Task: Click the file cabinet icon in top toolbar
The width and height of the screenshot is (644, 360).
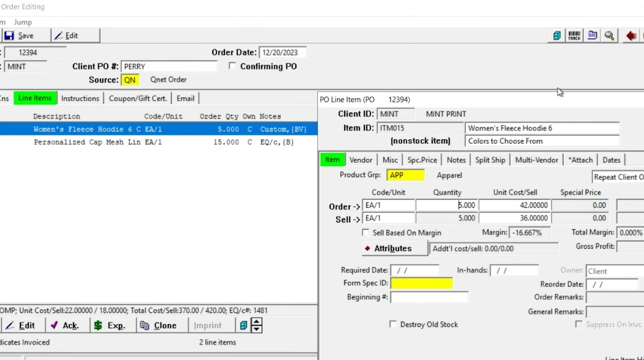Action: [x=556, y=36]
